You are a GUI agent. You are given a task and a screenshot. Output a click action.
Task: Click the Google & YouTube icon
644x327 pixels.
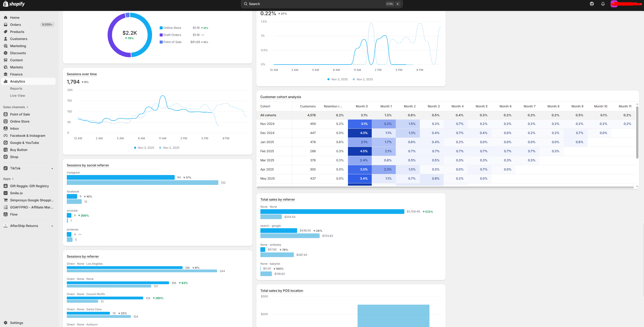tap(6, 143)
